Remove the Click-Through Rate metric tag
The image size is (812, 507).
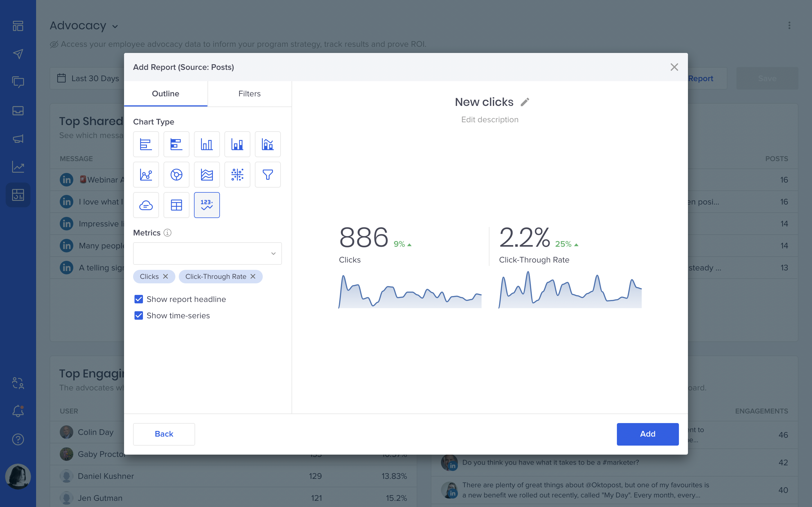[253, 276]
